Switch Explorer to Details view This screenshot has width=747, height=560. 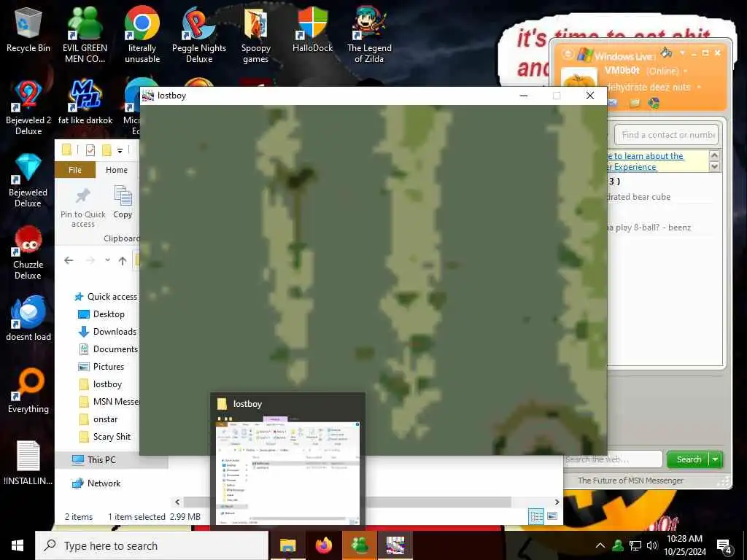tap(536, 516)
